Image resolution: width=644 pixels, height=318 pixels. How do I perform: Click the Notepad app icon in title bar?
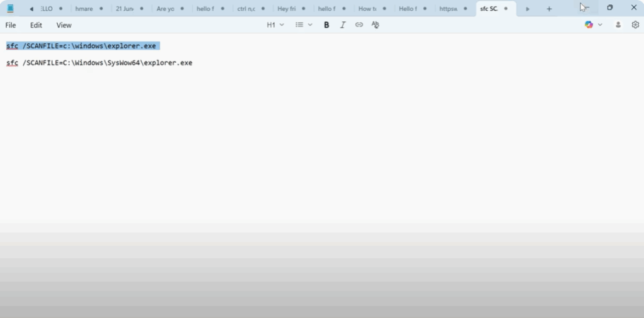pos(10,8)
